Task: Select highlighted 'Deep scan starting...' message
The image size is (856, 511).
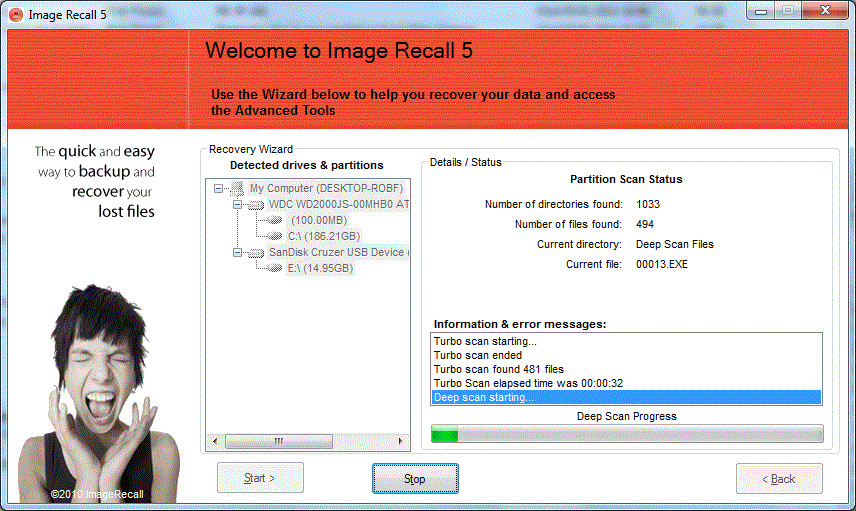Action: (626, 397)
